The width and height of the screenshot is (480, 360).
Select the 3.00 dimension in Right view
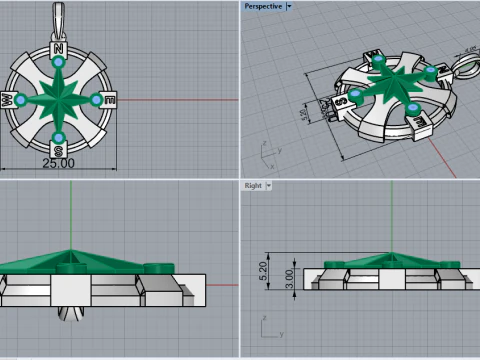coord(289,279)
